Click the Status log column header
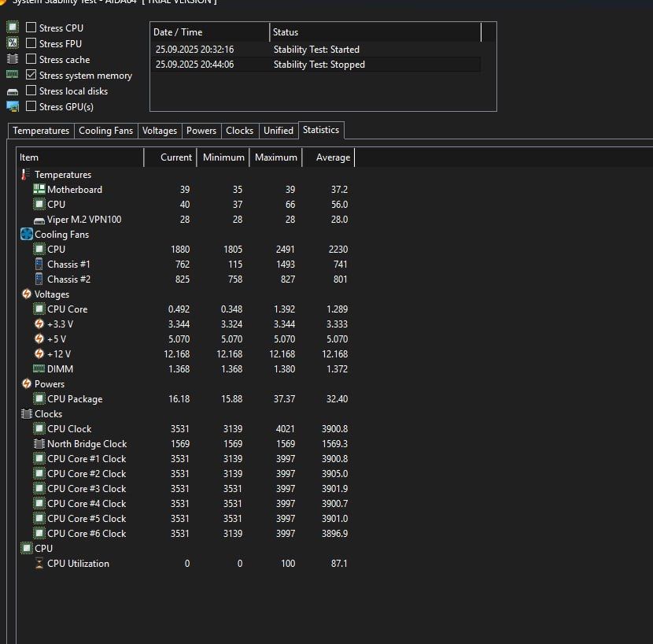This screenshot has width=653, height=644. coord(375,32)
